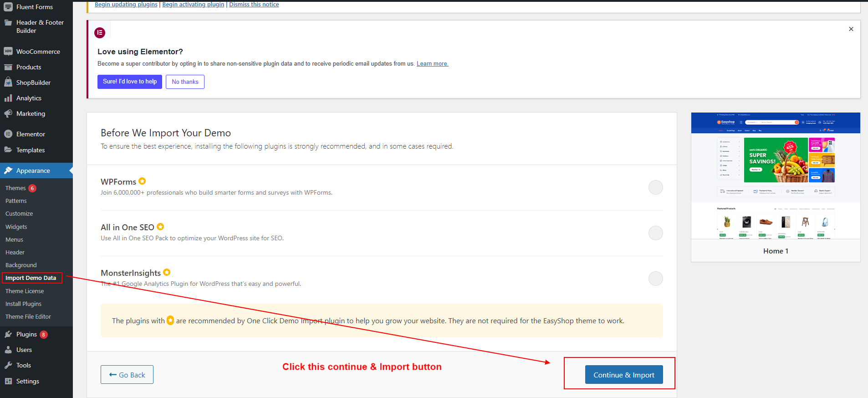The height and width of the screenshot is (398, 868).
Task: Click the MonsterInsights plugin name
Action: 131,273
